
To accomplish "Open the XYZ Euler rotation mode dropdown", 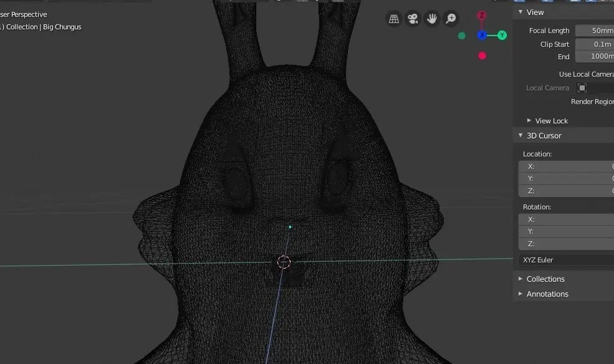I will point(566,260).
